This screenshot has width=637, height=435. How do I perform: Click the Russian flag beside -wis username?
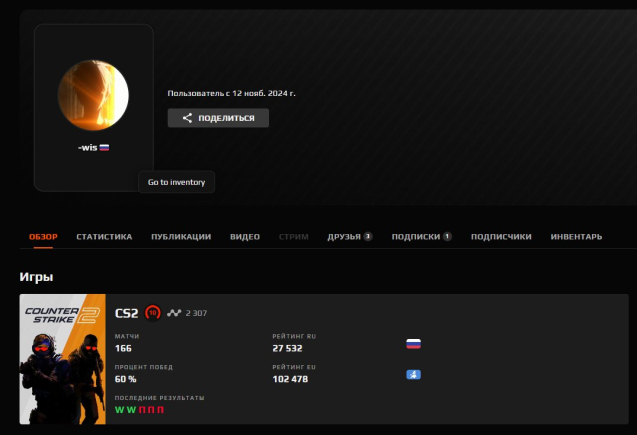(104, 147)
